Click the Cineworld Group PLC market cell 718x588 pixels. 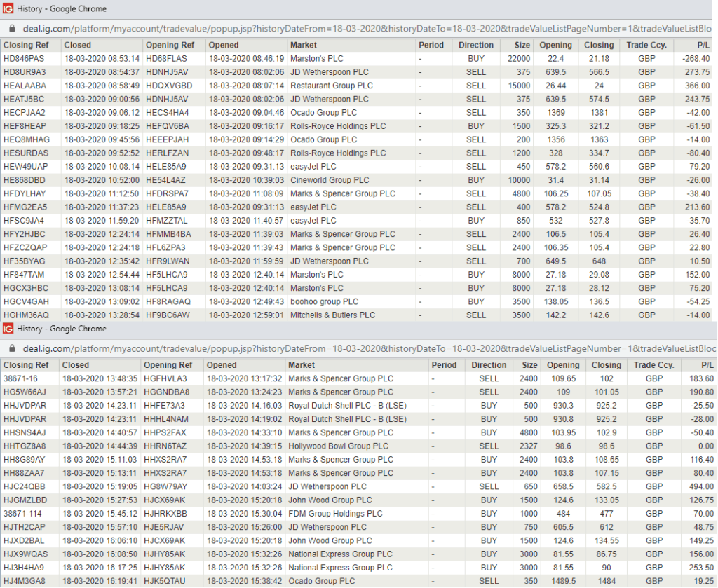coord(330,180)
